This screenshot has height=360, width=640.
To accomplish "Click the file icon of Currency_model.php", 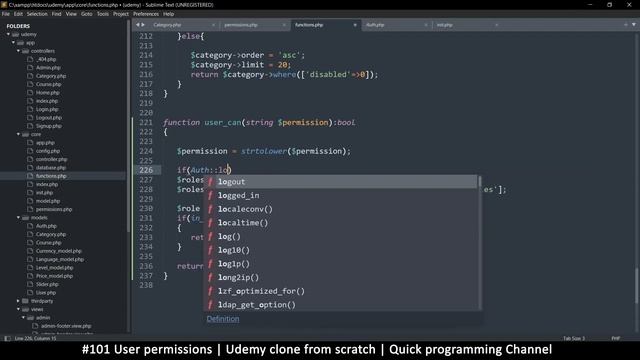I will pos(30,251).
